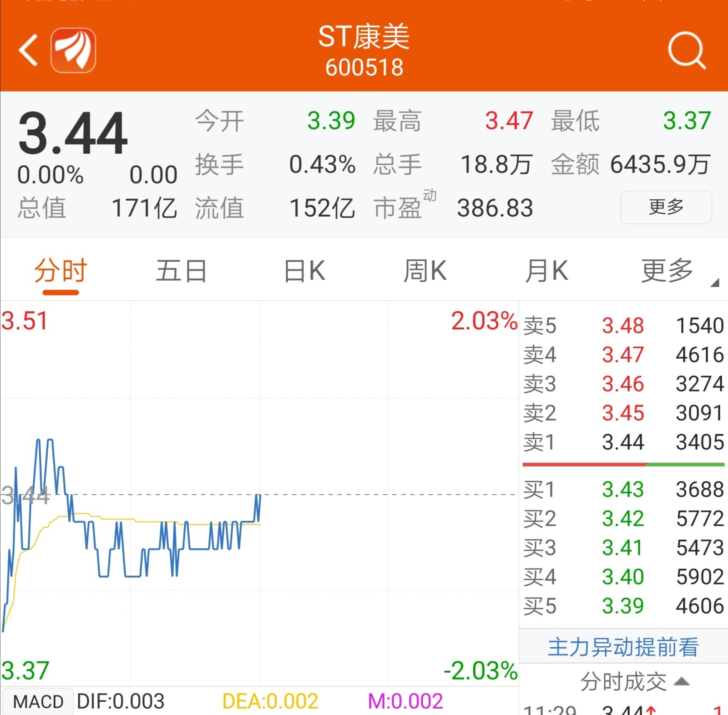Tap the search magnifier icon

coord(687,51)
